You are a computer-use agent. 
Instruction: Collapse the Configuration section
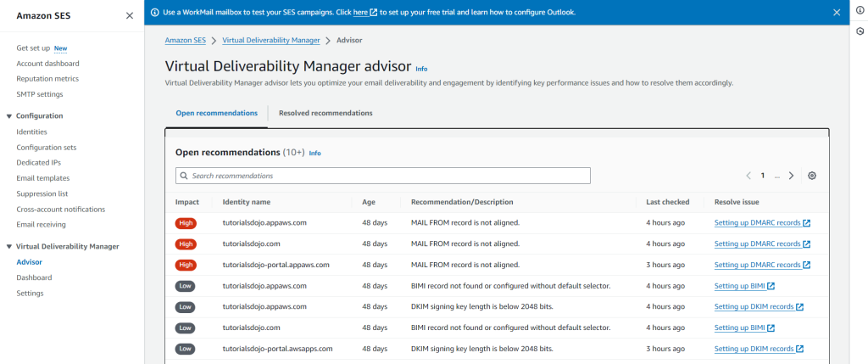click(x=8, y=115)
